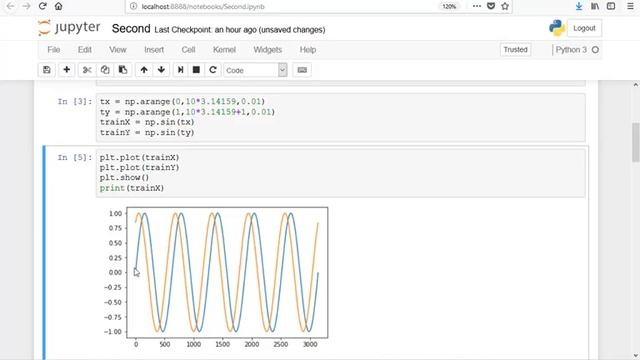The image size is (640, 360).
Task: Copy selected cells icon
Action: click(x=105, y=70)
